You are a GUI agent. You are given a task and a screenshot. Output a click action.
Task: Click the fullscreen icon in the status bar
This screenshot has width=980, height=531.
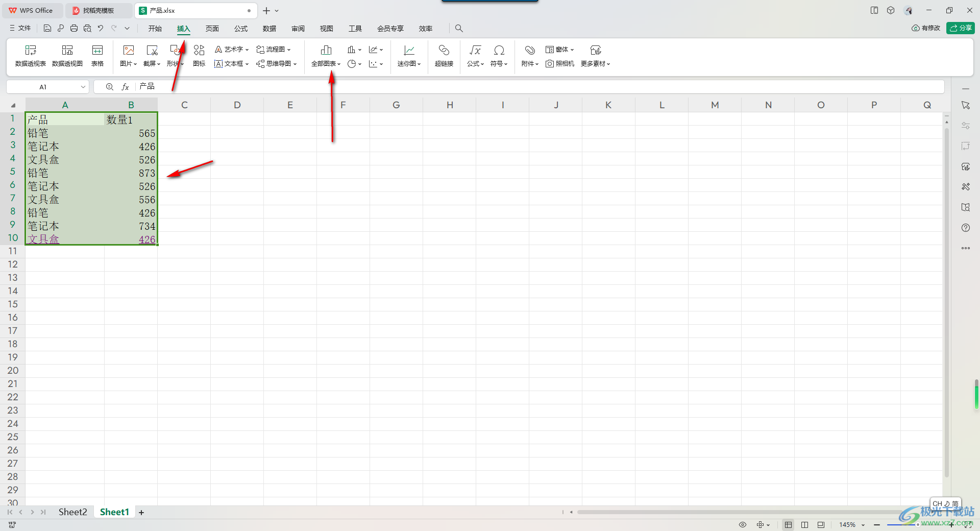968,525
